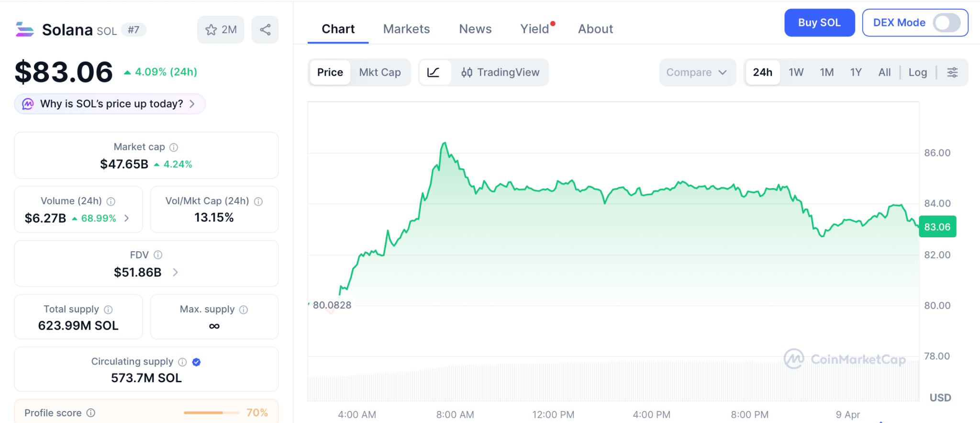Viewport: 980px width, 423px height.
Task: Expand FDV details chevron
Action: click(176, 272)
